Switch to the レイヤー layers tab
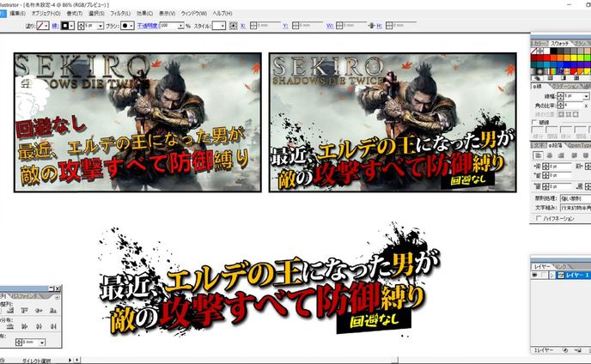This screenshot has width=591, height=364. pyautogui.click(x=542, y=267)
